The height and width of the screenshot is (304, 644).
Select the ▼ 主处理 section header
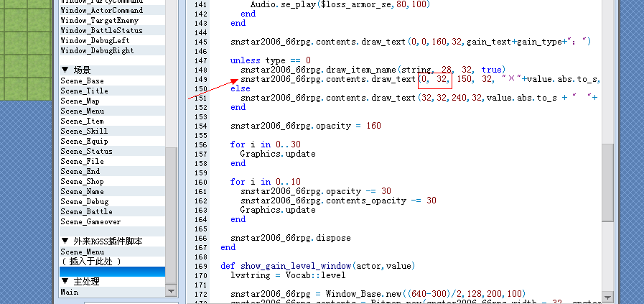112,282
